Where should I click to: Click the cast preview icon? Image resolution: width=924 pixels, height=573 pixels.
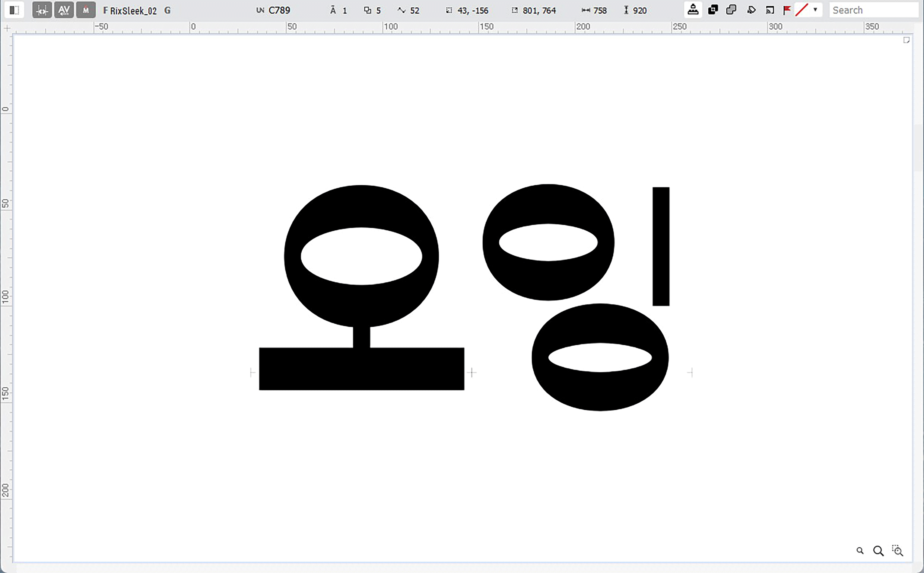[770, 10]
